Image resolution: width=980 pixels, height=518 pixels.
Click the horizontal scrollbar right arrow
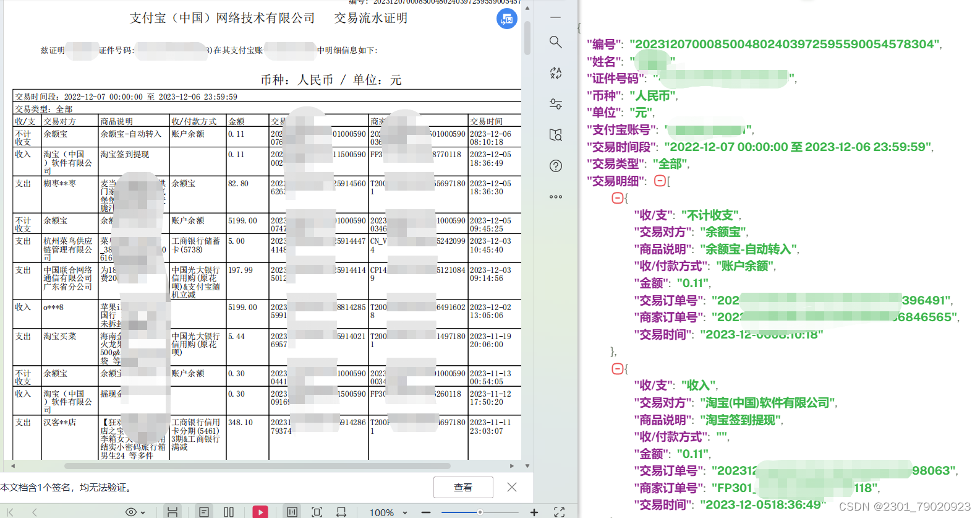tap(512, 466)
